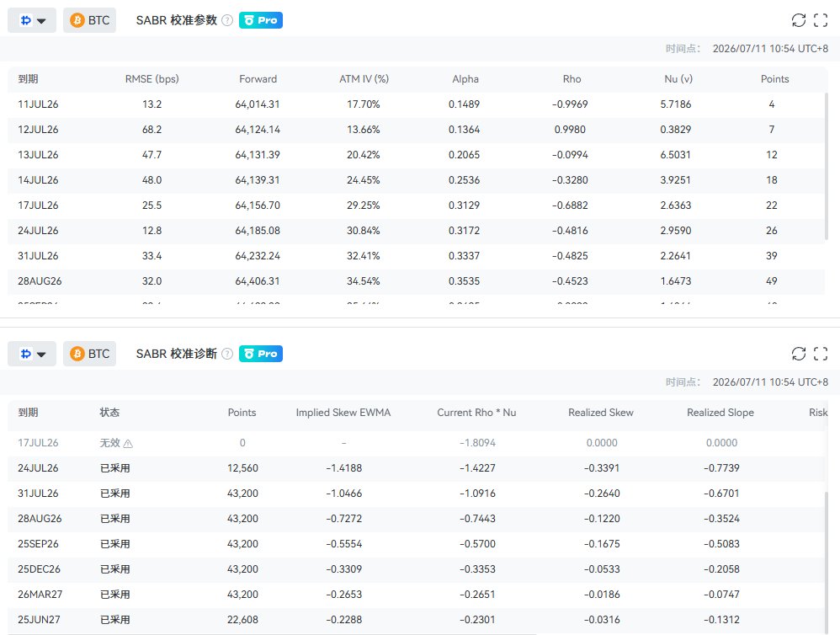
Task: Select 11JUL26 row in parameters table
Action: [416, 104]
